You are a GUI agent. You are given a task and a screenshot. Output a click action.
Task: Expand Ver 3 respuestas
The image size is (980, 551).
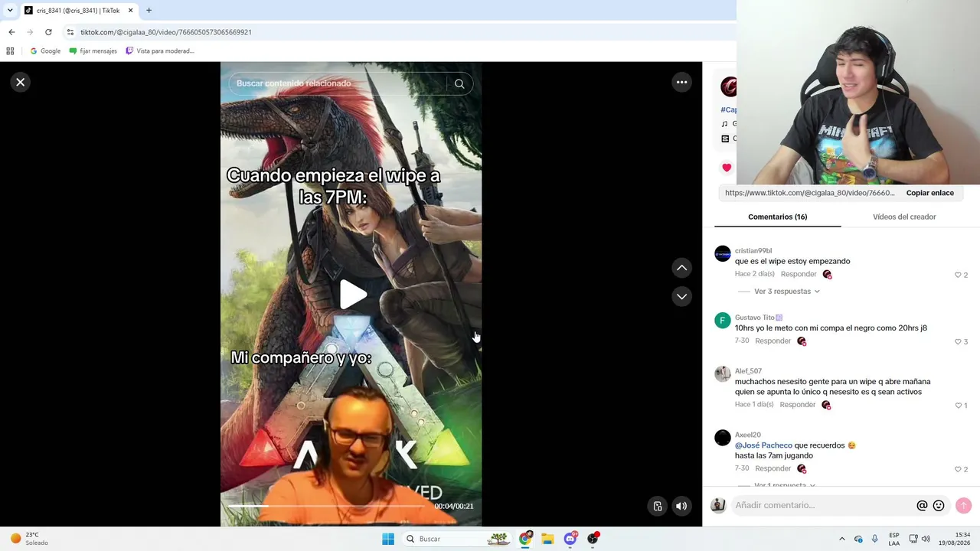click(x=786, y=292)
